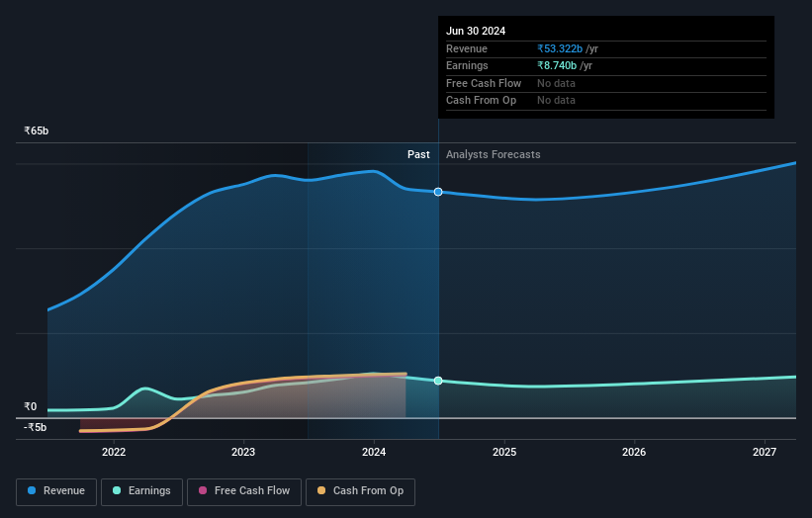
Task: Select the Revenue data point marker on the blue line
Action: tap(438, 192)
